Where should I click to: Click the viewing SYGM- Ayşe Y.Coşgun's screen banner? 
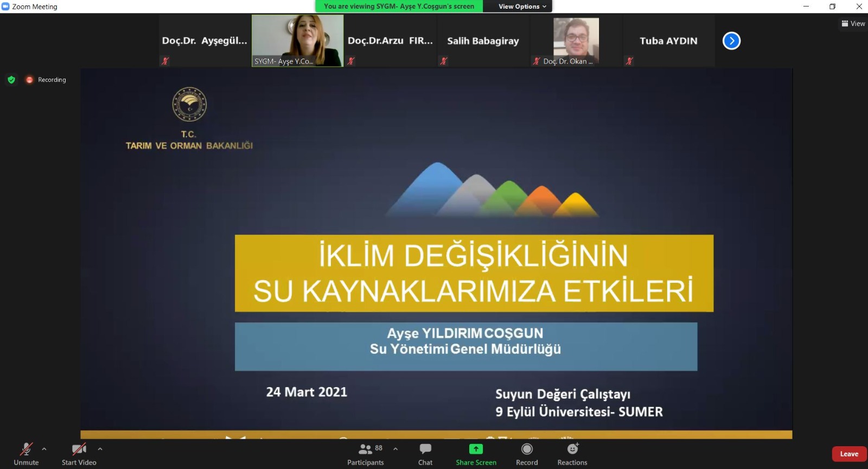[x=399, y=7]
